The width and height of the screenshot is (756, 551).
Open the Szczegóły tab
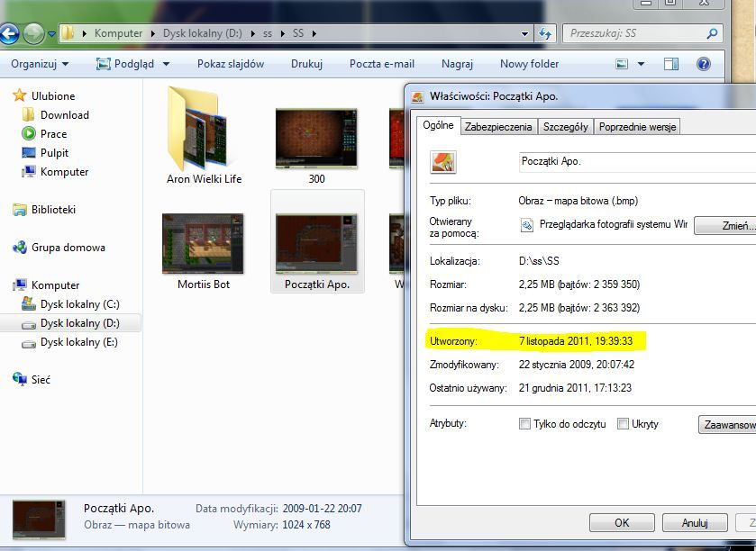pyautogui.click(x=565, y=127)
